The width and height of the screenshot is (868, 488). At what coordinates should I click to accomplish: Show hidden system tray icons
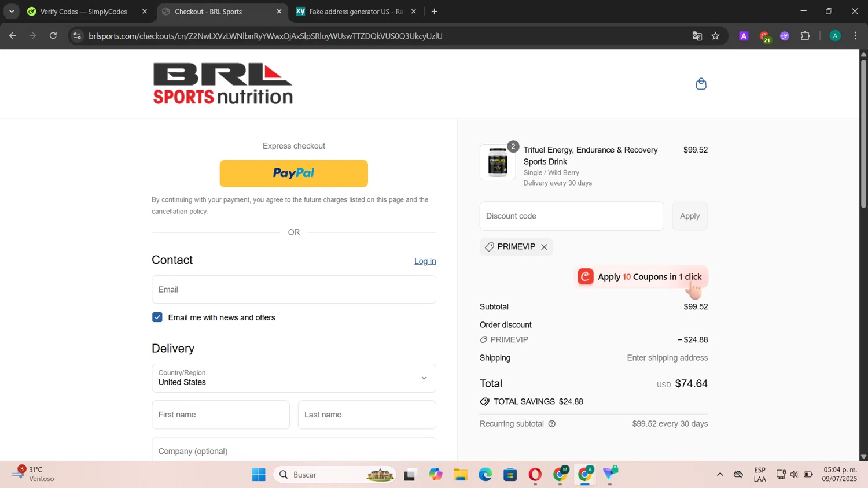coord(720,475)
